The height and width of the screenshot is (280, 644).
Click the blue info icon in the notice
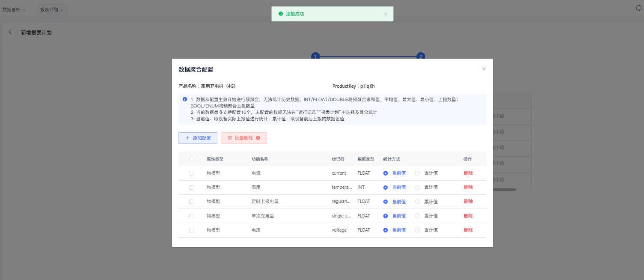[x=185, y=99]
